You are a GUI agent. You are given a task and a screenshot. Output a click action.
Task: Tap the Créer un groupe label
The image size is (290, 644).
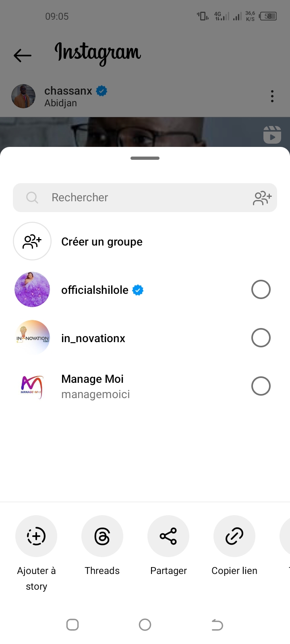pyautogui.click(x=102, y=242)
